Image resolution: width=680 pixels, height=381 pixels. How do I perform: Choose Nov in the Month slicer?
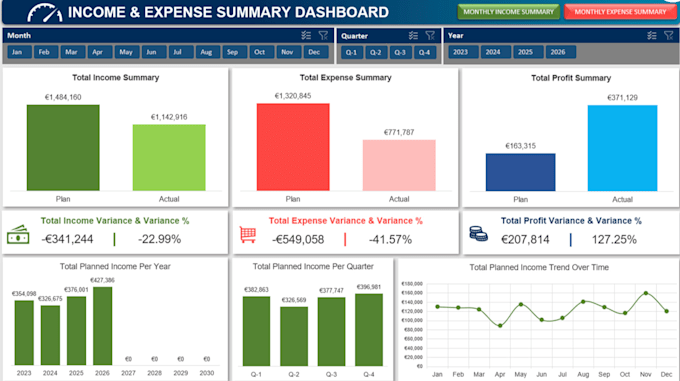(288, 52)
